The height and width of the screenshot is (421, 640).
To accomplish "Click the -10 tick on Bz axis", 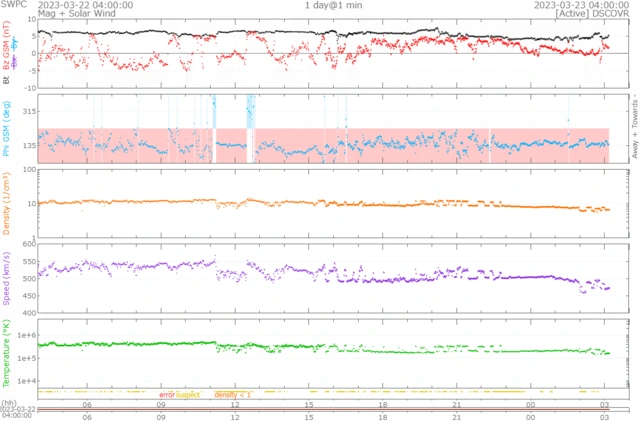I will (31, 88).
